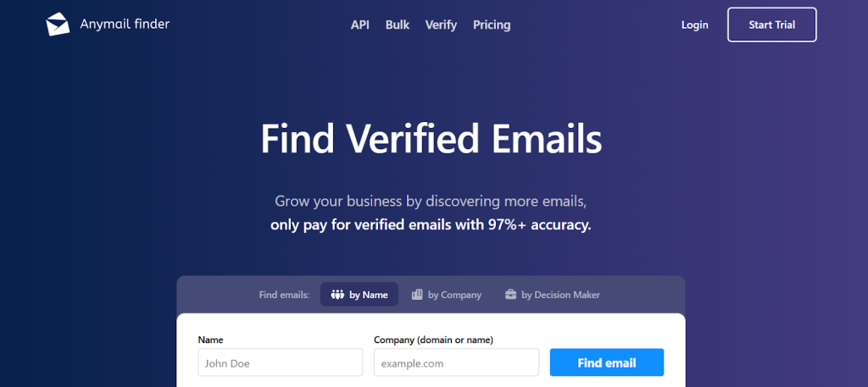868x387 pixels.
Task: Focus the Name field showing John Doe
Action: [280, 362]
